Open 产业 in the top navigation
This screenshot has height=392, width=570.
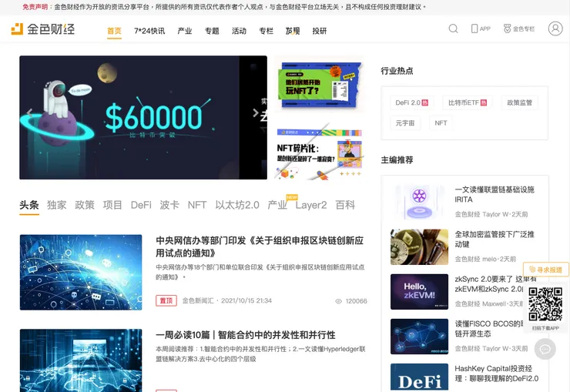[x=185, y=32]
